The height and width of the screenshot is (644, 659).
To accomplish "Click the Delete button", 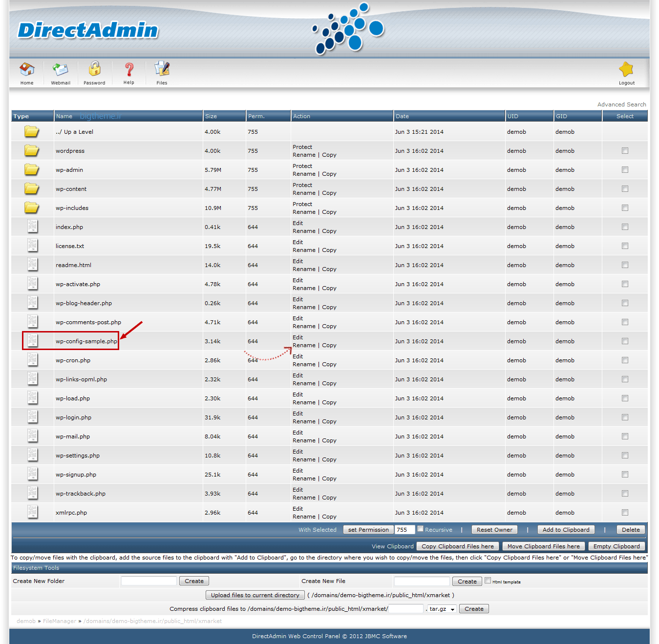I will [631, 530].
